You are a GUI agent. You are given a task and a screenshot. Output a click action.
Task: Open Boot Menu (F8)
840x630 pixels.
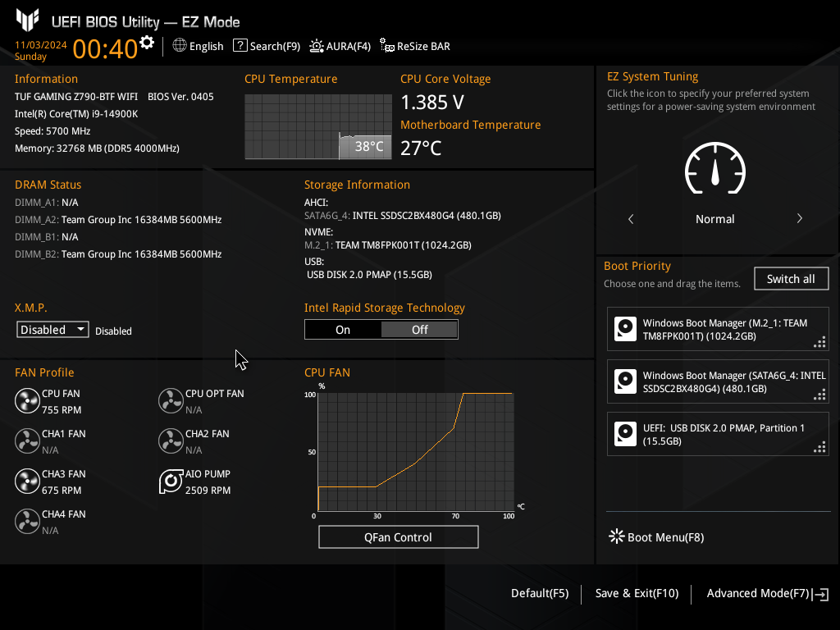656,536
